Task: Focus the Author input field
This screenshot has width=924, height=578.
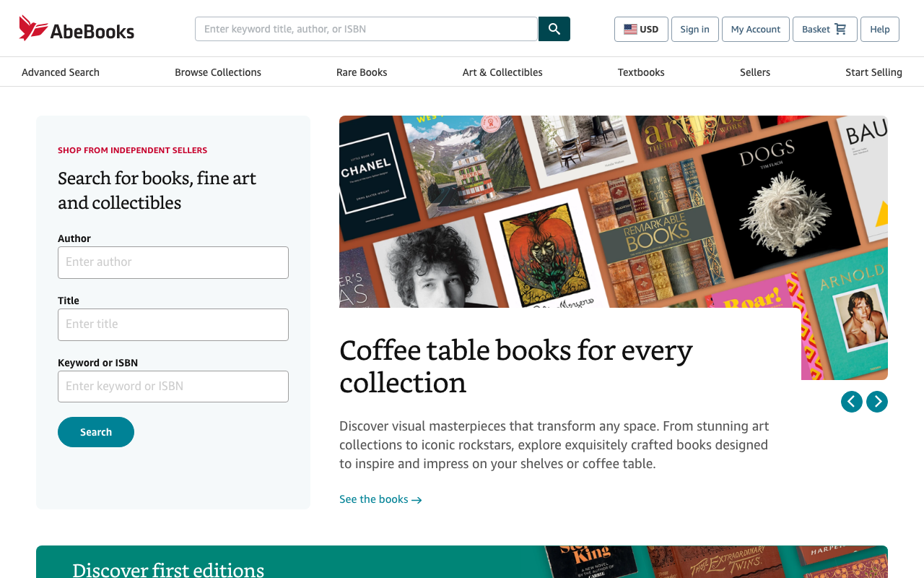Action: pyautogui.click(x=173, y=262)
